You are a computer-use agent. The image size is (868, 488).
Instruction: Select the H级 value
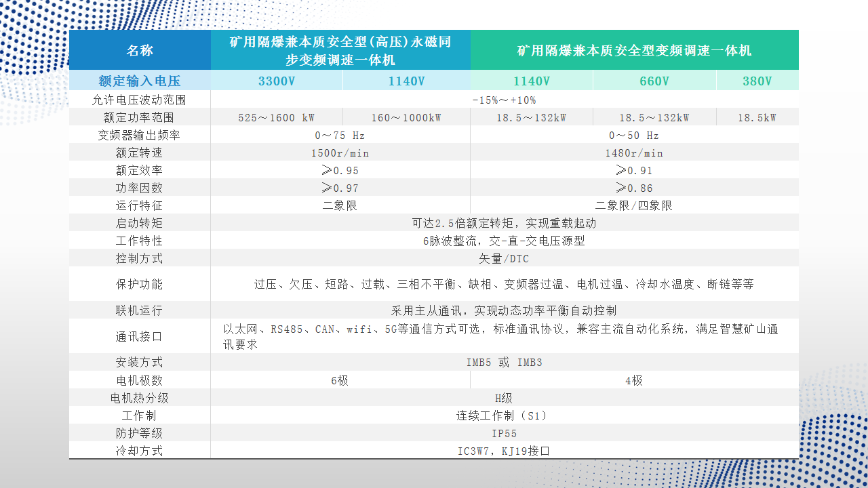[x=504, y=398]
